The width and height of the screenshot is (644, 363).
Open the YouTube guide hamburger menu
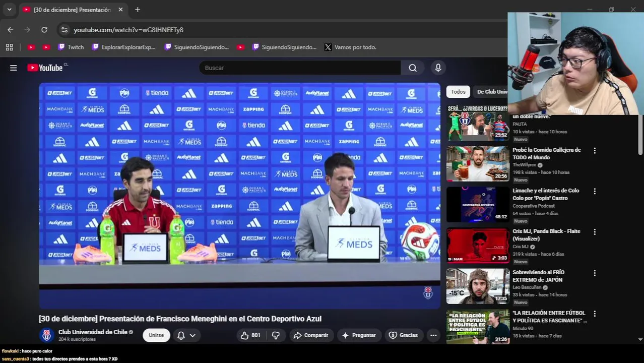pos(14,68)
